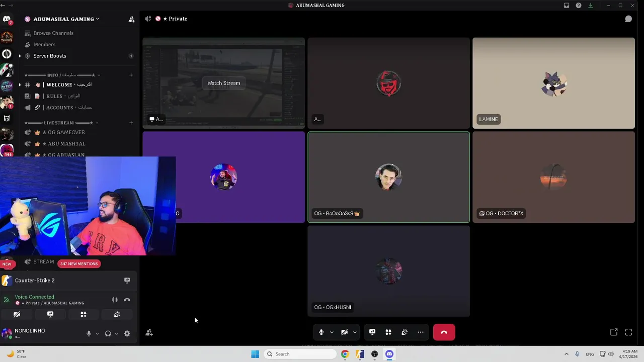Open the inbox icon in title bar
This screenshot has width=644, height=362.
coord(567,6)
